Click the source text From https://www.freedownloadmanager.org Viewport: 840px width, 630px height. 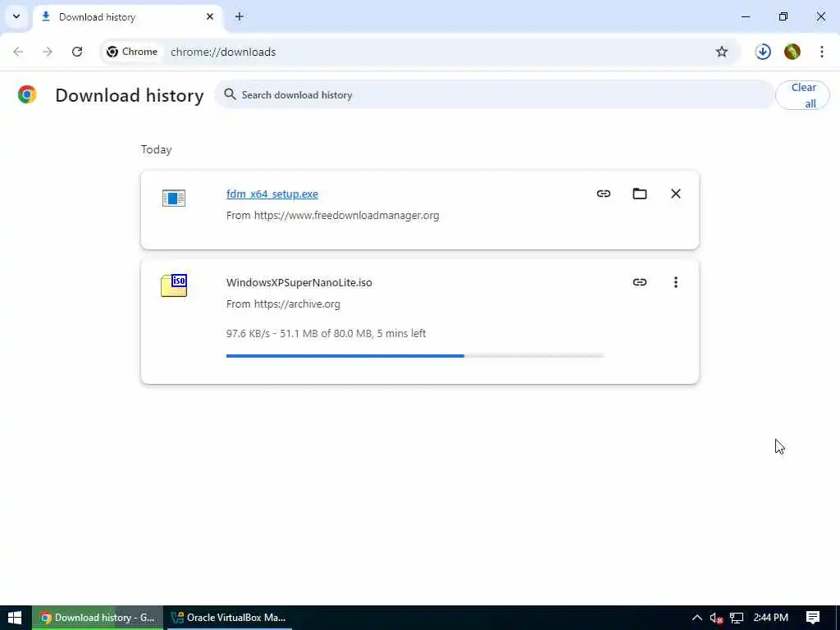[332, 216]
